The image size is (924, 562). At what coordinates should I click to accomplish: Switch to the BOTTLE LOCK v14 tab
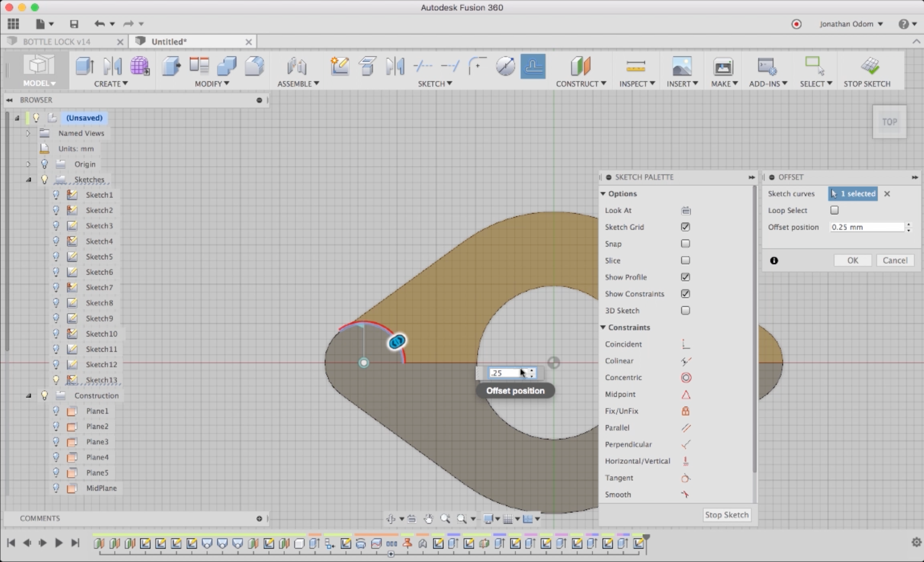click(x=57, y=42)
